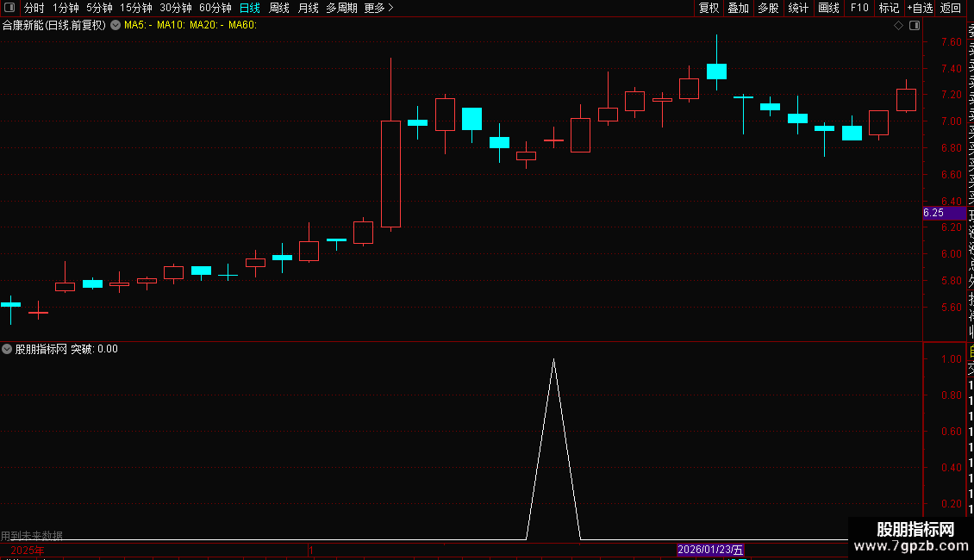974x560 pixels.
Task: Click the peak of the 突破 signal spike
Action: (x=553, y=360)
